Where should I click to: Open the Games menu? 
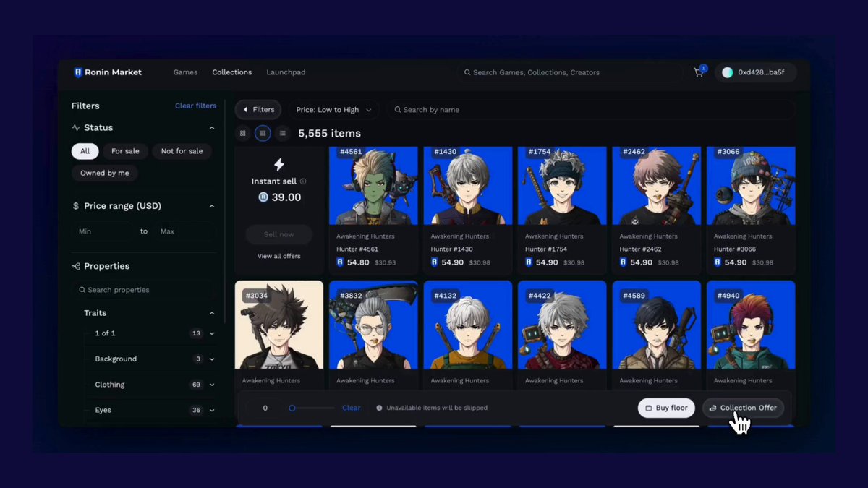(x=185, y=72)
